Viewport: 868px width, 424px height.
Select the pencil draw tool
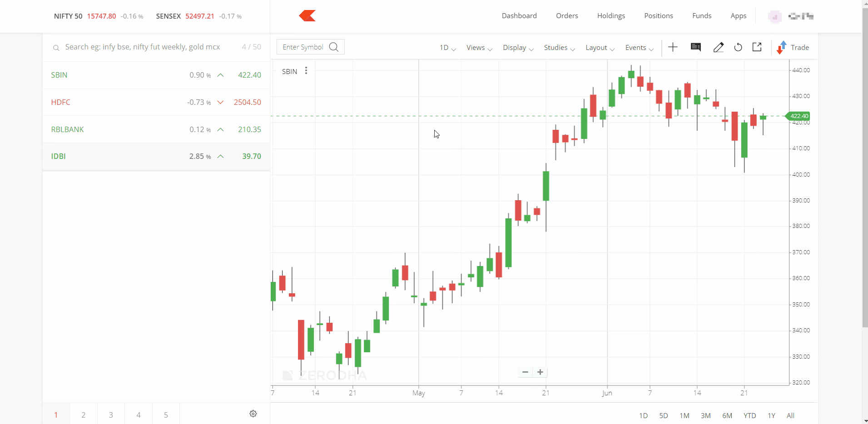718,47
